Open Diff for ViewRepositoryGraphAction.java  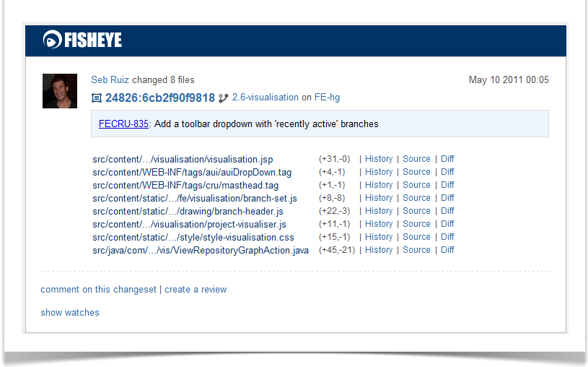[x=447, y=250]
